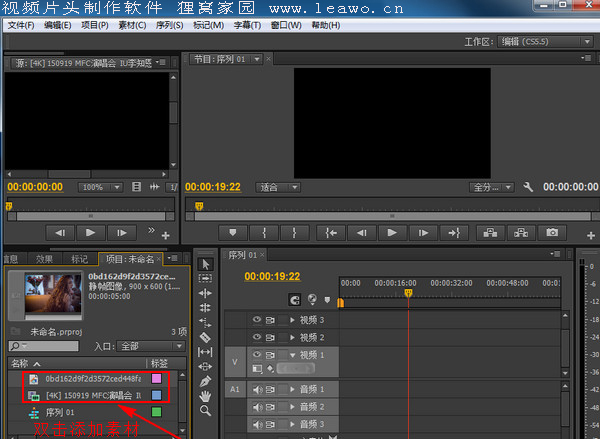This screenshot has height=439, width=600.
Task: Toggle track lock box on 视频 2
Action: pyautogui.click(x=283, y=337)
